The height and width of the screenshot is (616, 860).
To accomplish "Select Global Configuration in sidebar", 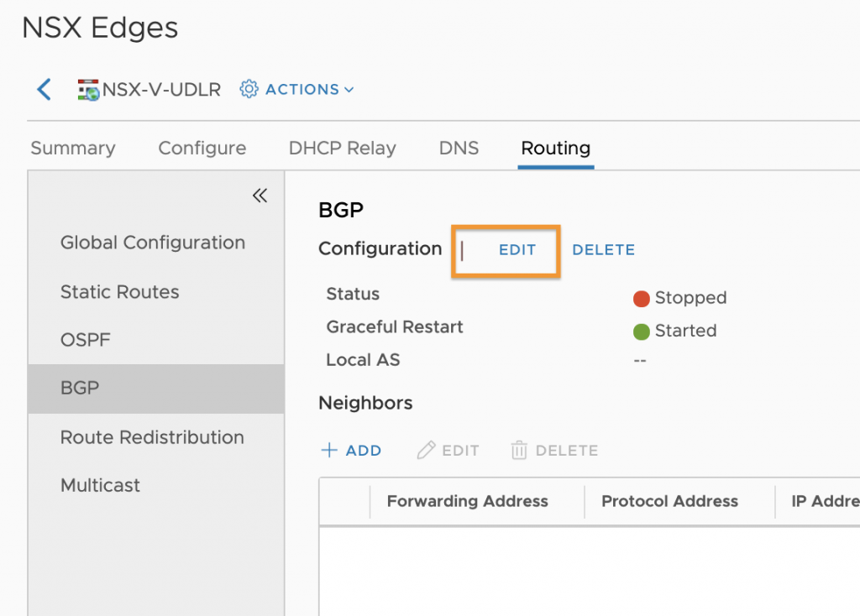I will coord(153,243).
